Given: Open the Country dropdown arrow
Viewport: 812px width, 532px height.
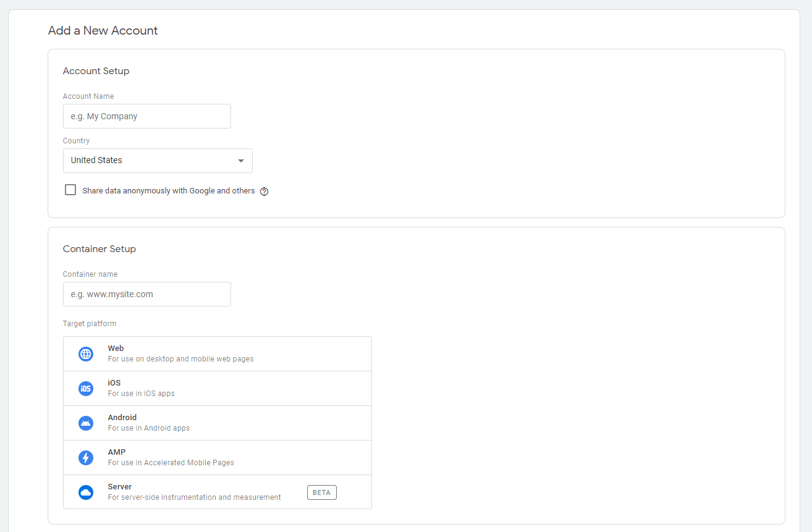Looking at the screenshot, I should click(240, 161).
